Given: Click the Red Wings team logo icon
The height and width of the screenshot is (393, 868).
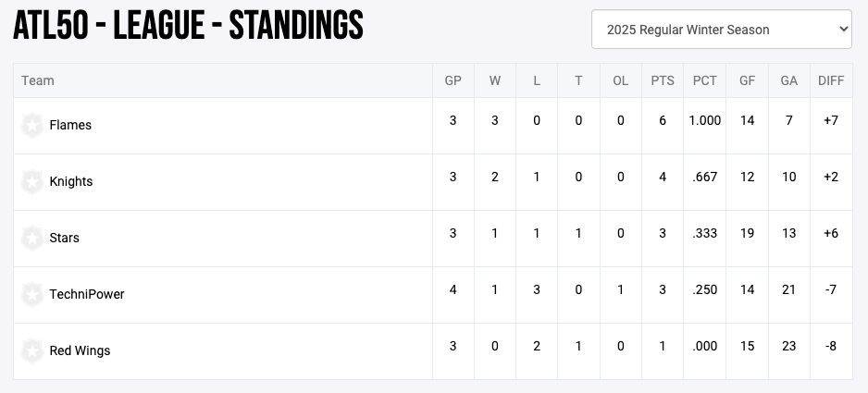Looking at the screenshot, I should (x=32, y=351).
